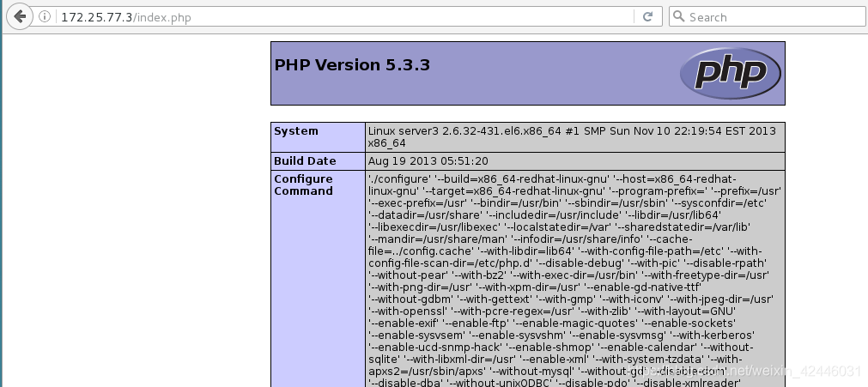Open site information icon in address bar
The height and width of the screenshot is (387, 868).
coord(45,17)
